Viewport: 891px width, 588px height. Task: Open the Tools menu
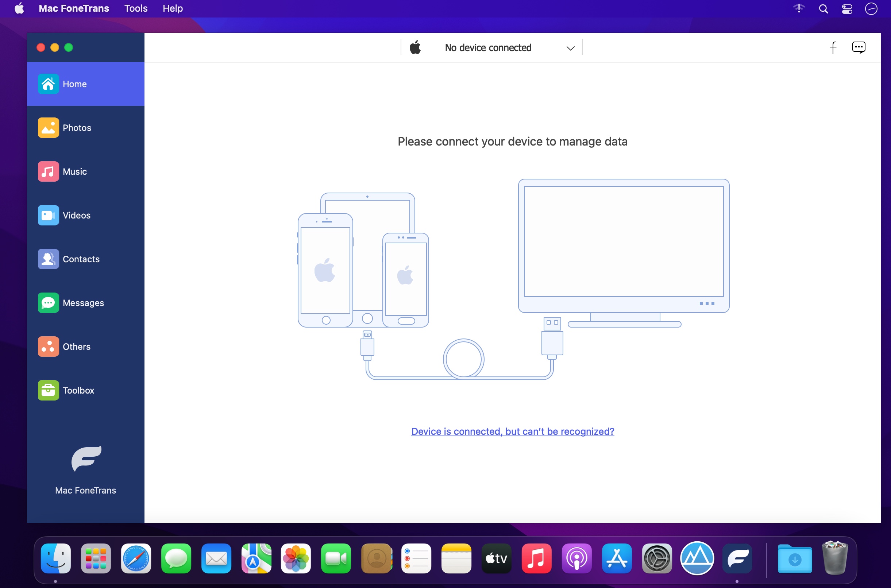pyautogui.click(x=136, y=8)
